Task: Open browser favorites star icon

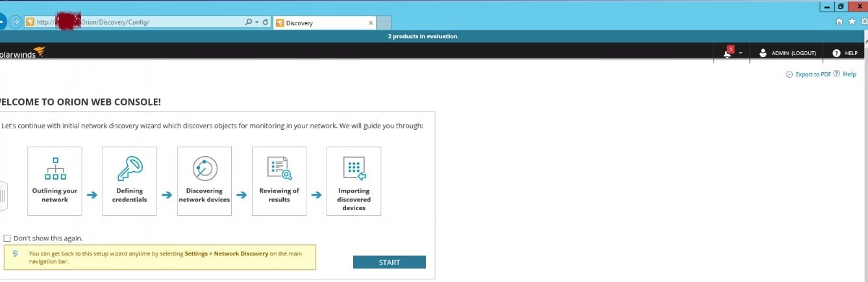Action: click(x=852, y=22)
